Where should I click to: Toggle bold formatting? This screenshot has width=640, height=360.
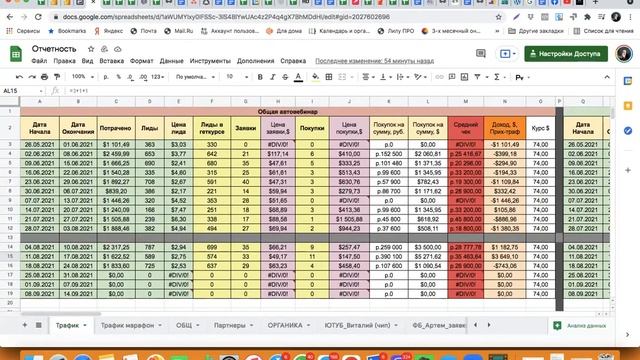pyautogui.click(x=260, y=77)
